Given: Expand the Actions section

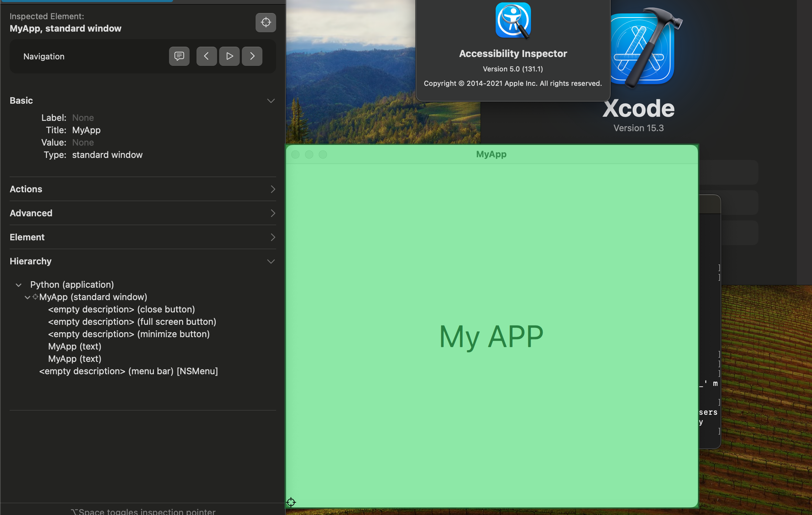Looking at the screenshot, I should pos(272,189).
